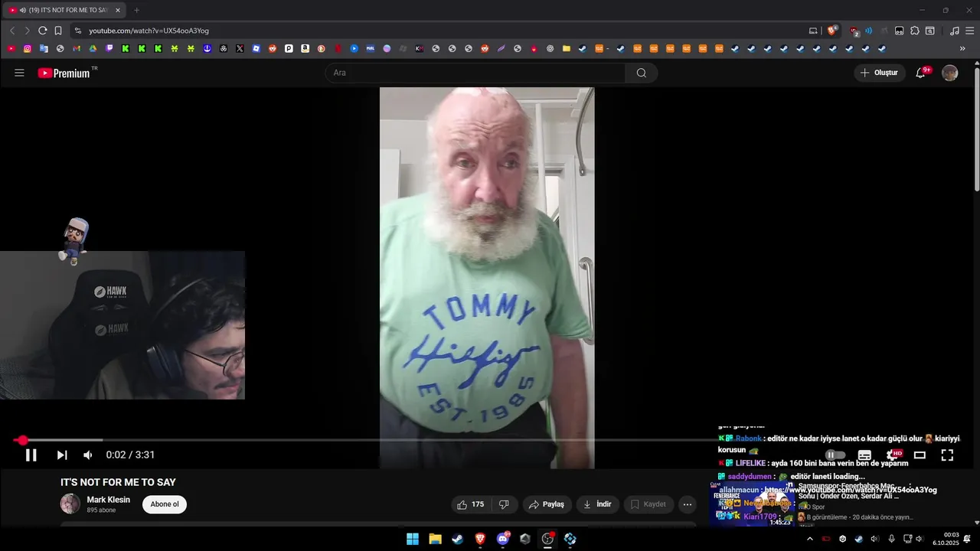Show all hidden bookmarks chevron
The image size is (980, 551).
pyautogui.click(x=962, y=48)
